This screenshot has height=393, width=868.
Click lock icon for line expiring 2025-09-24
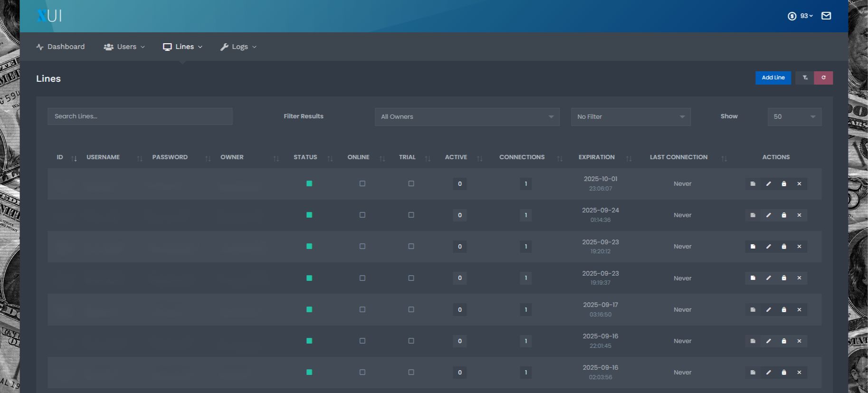click(784, 215)
